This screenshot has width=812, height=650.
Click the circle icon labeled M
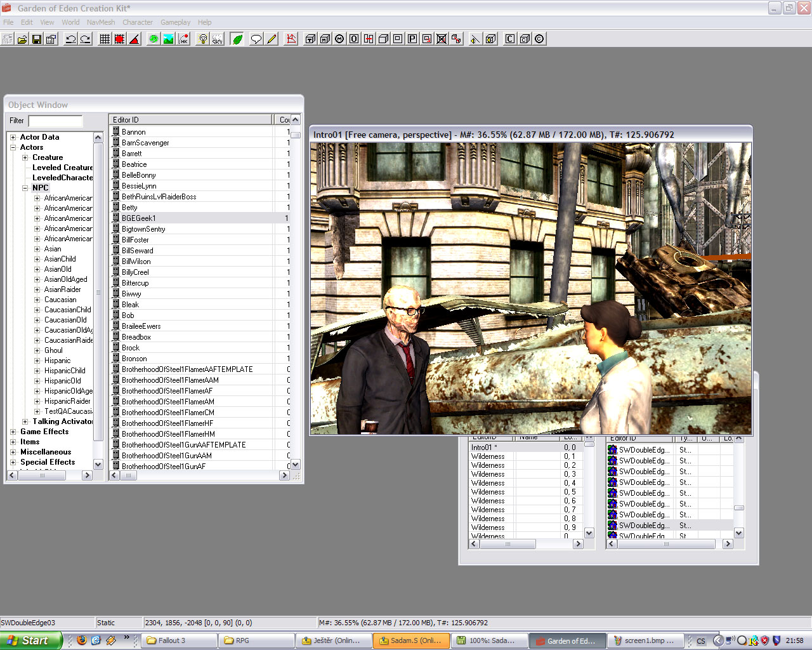coord(339,39)
